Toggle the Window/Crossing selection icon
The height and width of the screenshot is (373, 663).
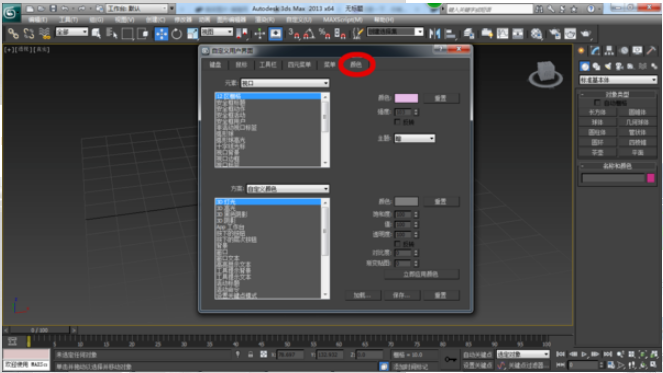[143, 34]
